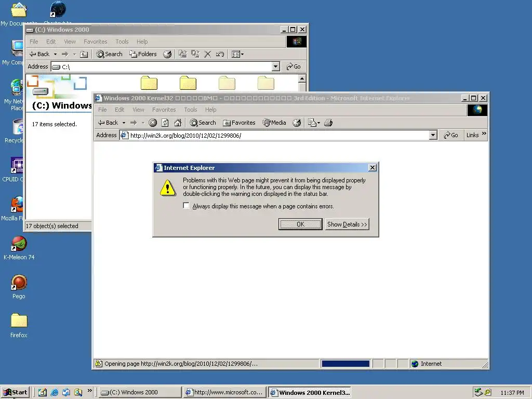Open Back dropdown in C: Windows 2000 window
The width and height of the screenshot is (532, 399).
pos(55,54)
